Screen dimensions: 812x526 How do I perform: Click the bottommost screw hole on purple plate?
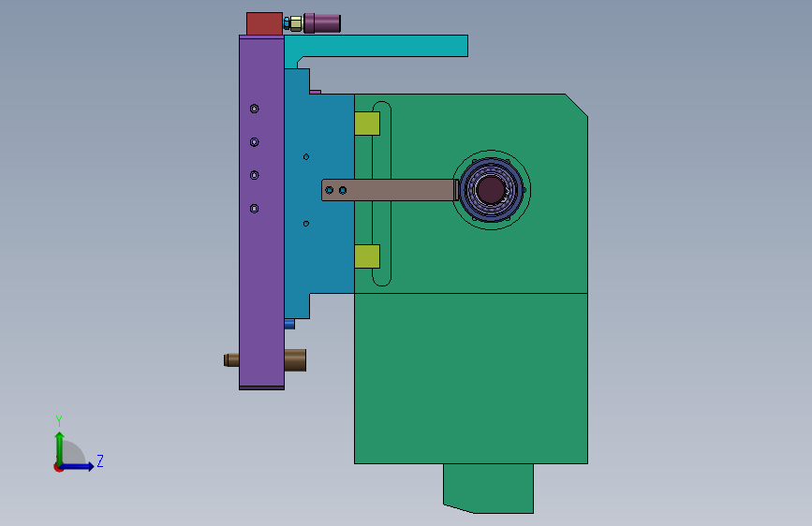(x=254, y=209)
